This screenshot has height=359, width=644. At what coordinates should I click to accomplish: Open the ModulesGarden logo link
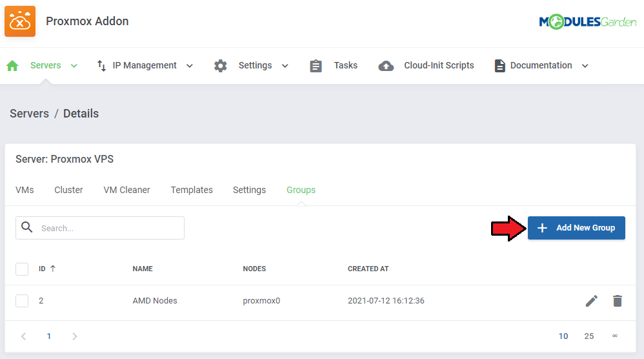point(587,22)
